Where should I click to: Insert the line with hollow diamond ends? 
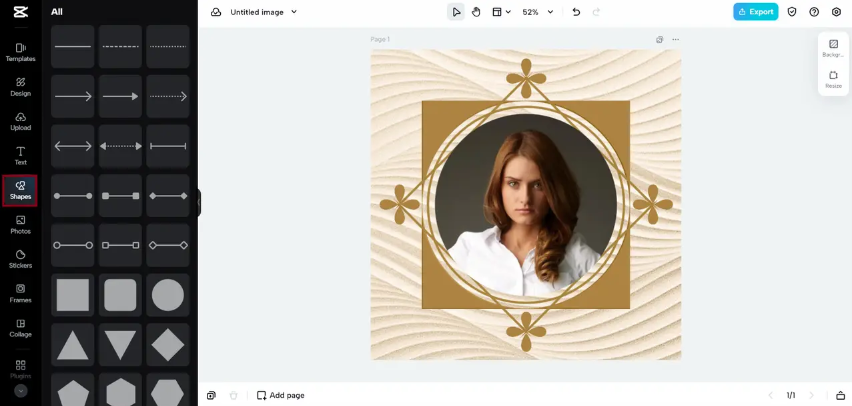coord(168,246)
